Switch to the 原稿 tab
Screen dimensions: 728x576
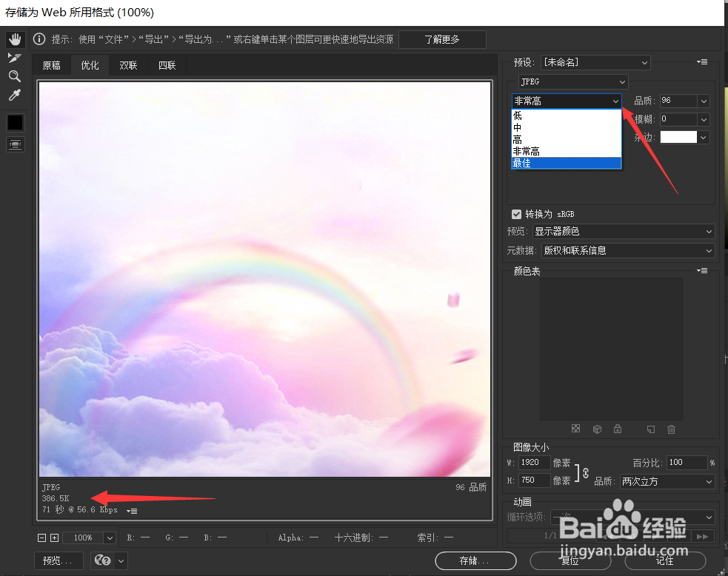pyautogui.click(x=51, y=65)
